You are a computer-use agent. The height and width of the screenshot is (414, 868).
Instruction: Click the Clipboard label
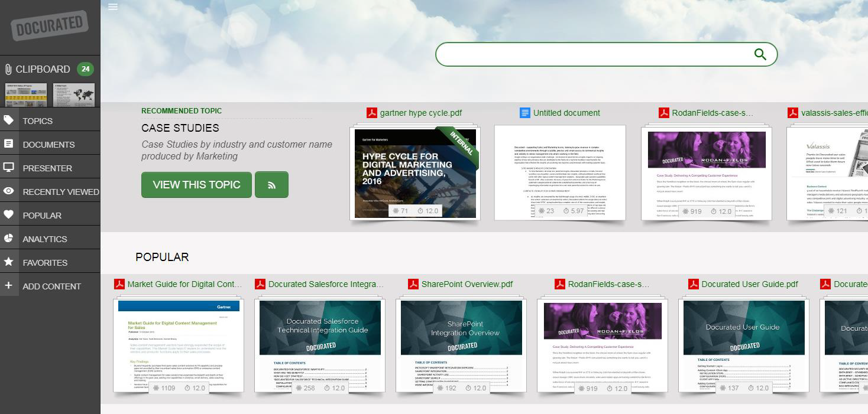tap(43, 69)
